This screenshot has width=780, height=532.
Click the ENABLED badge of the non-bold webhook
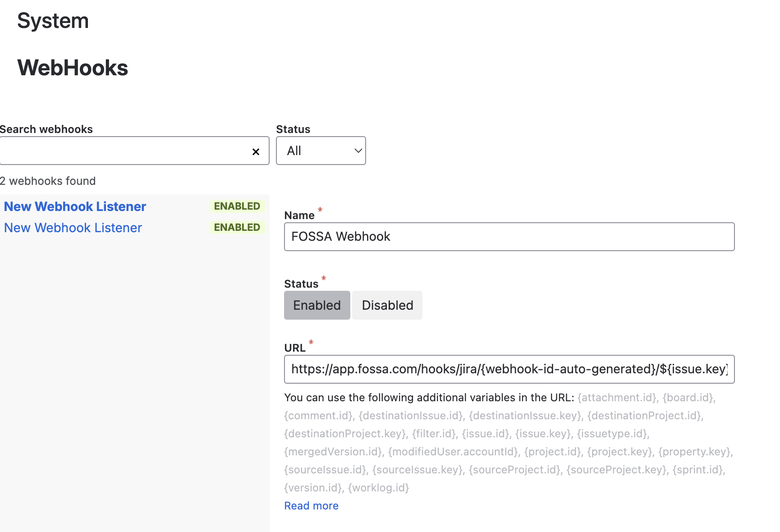pyautogui.click(x=237, y=227)
